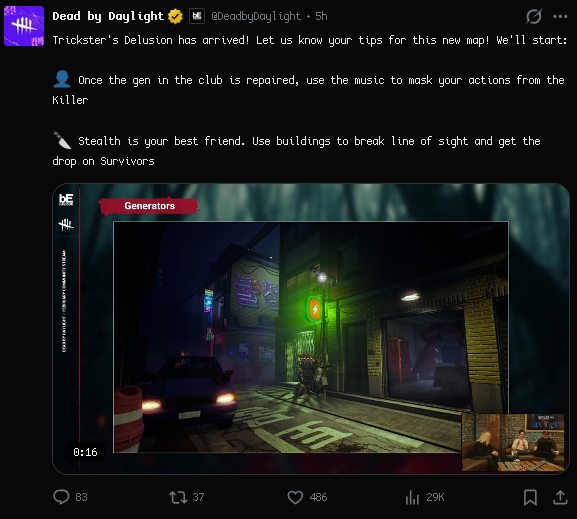Open the Grok slashed-circle icon
Image resolution: width=577 pixels, height=519 pixels.
click(534, 16)
